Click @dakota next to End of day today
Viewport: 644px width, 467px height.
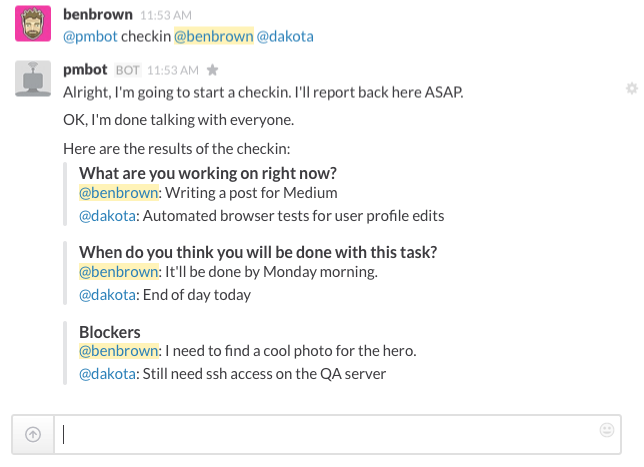pos(107,294)
